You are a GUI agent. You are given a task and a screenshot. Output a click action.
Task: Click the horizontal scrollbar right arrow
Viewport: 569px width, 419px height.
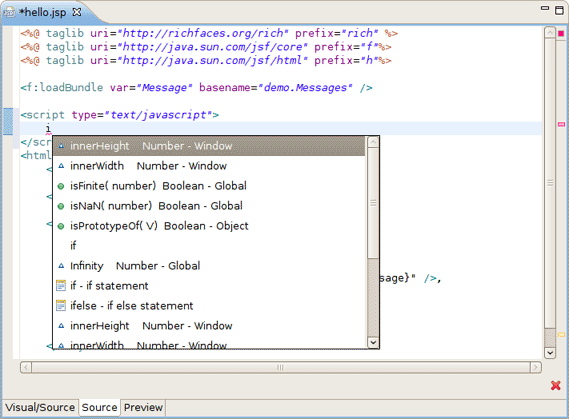tap(536, 367)
